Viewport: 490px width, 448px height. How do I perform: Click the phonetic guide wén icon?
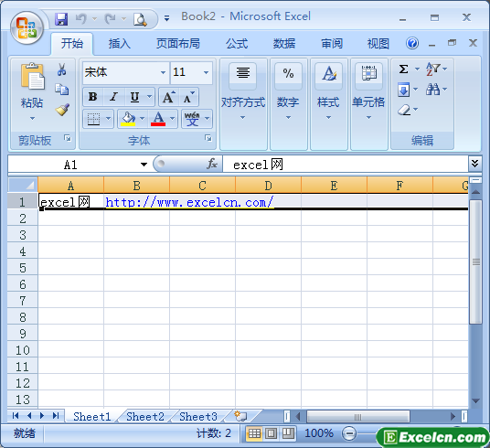click(192, 119)
